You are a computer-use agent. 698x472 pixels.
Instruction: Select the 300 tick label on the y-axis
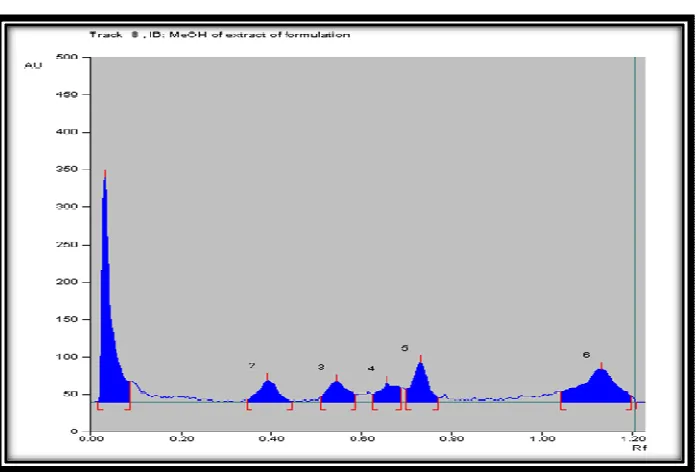tap(67, 207)
